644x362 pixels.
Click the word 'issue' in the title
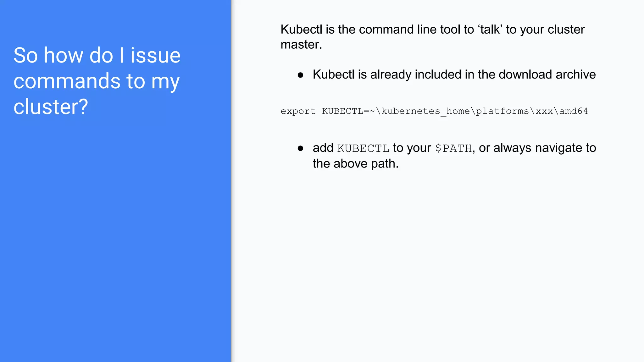155,55
